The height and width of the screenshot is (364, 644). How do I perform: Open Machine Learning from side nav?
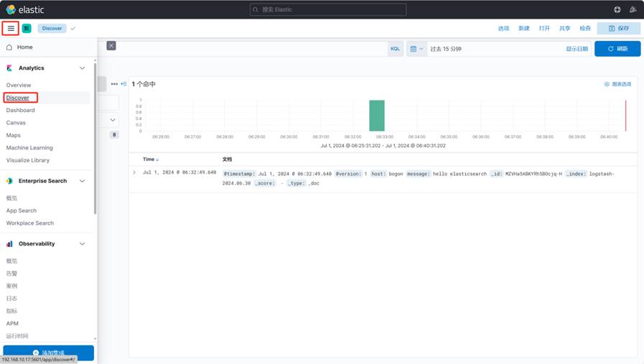coord(29,148)
